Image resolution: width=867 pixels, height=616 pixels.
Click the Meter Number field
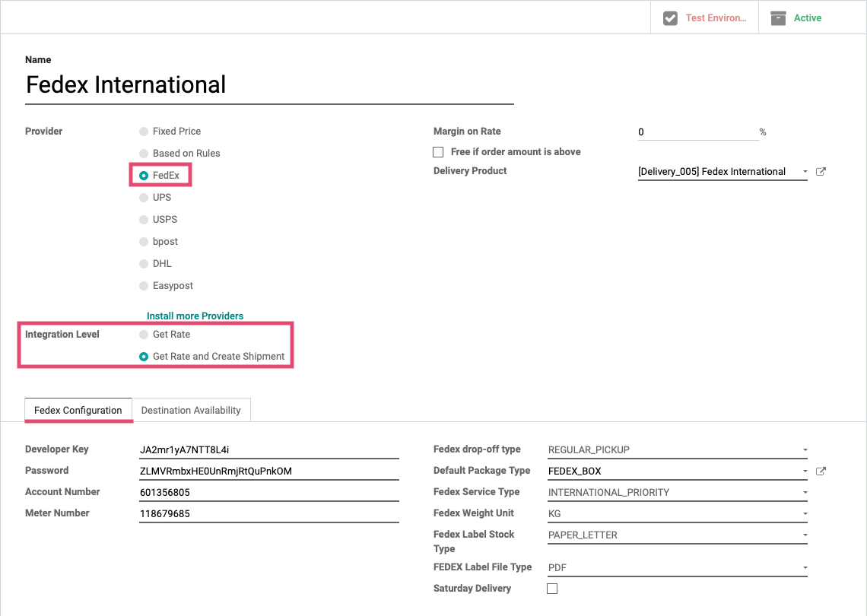pos(268,513)
